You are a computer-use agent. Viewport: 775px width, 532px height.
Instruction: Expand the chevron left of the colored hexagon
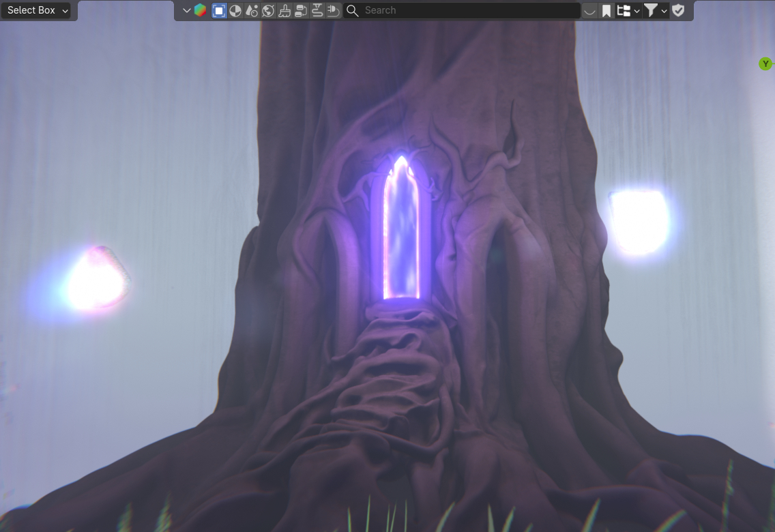(x=186, y=10)
